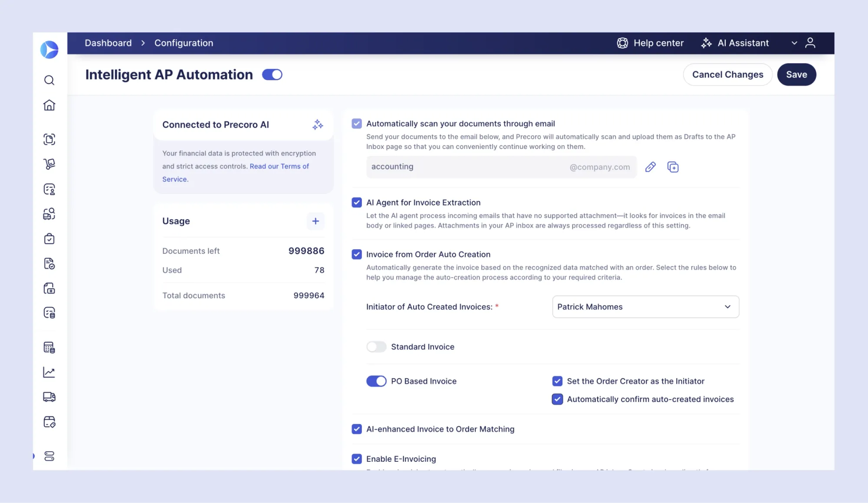Click the Documents left value 999886
Screen dimensions: 868x503
(x=306, y=251)
